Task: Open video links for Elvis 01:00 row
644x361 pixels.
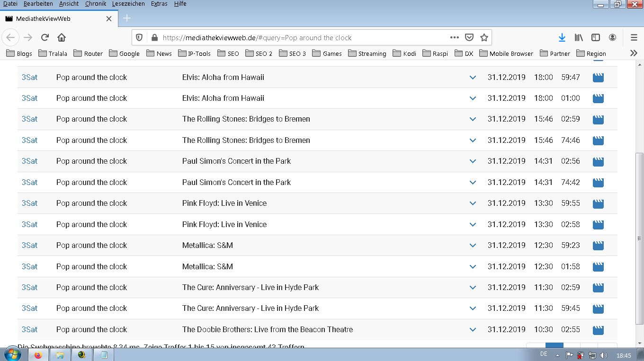Action: [x=598, y=98]
